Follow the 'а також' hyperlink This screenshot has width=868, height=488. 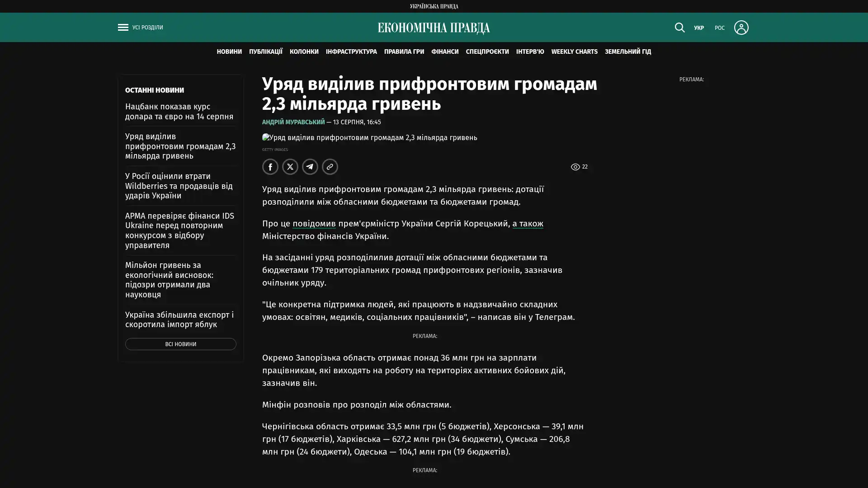click(528, 224)
